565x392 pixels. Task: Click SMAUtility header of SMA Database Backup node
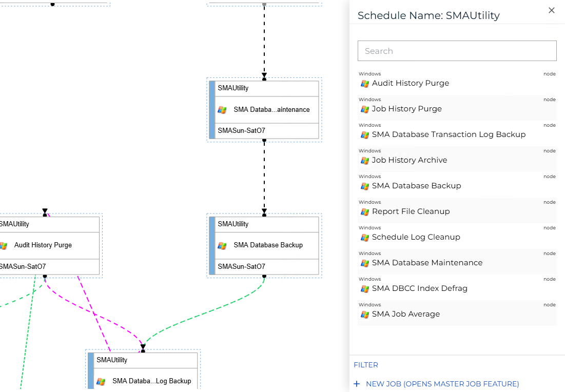pos(233,224)
